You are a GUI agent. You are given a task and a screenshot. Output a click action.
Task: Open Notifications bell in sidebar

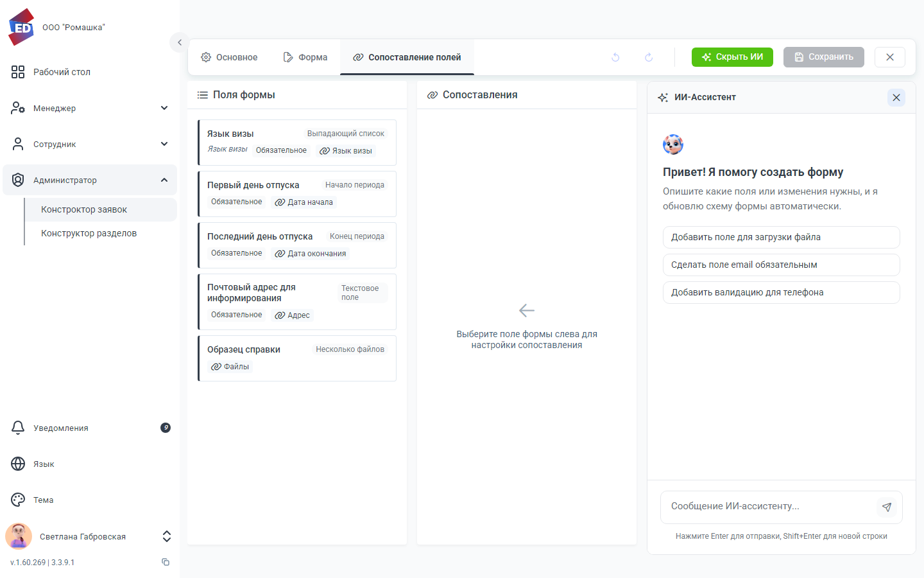pyautogui.click(x=18, y=428)
